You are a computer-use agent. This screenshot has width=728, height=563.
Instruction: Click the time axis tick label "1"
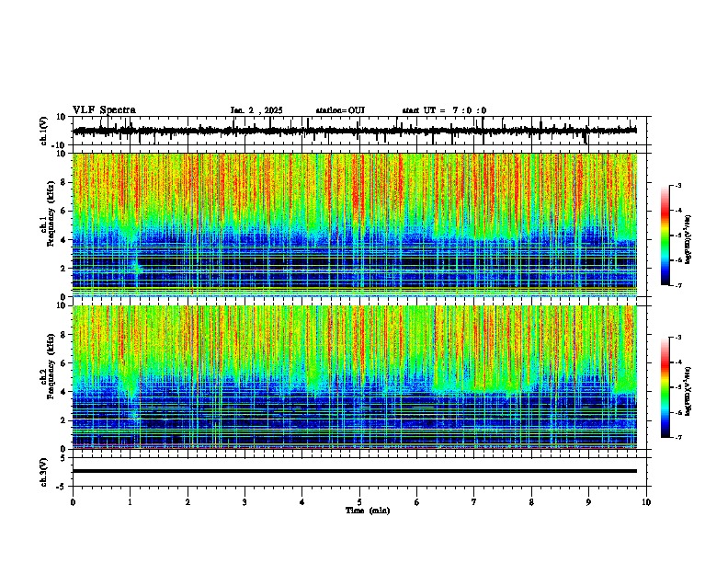[130, 502]
